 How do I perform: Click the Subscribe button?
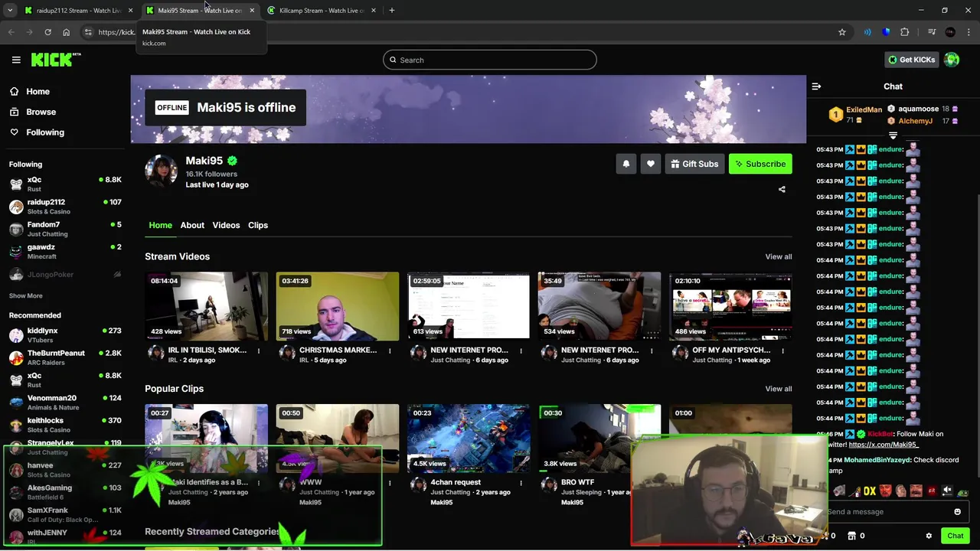coord(760,164)
